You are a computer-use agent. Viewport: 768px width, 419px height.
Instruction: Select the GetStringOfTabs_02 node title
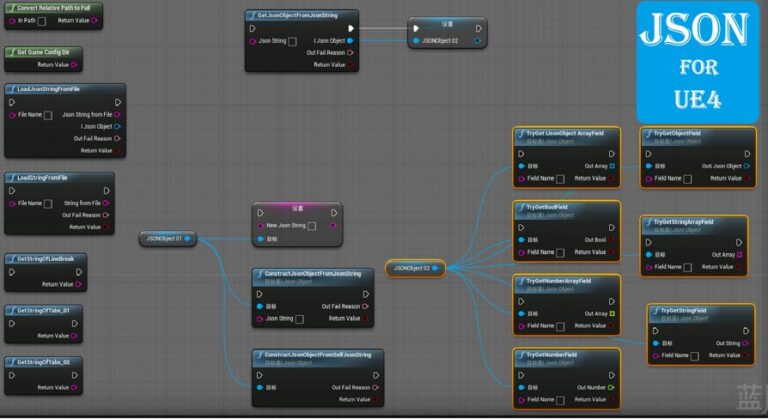44,362
